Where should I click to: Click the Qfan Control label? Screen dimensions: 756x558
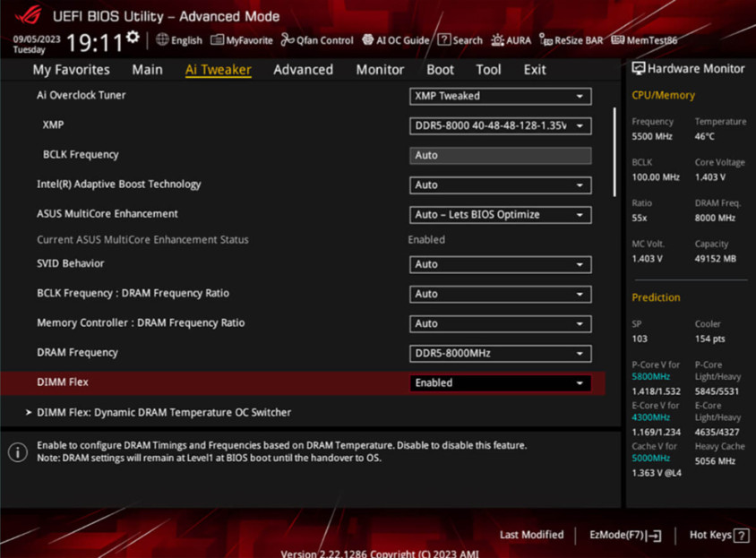(x=325, y=40)
